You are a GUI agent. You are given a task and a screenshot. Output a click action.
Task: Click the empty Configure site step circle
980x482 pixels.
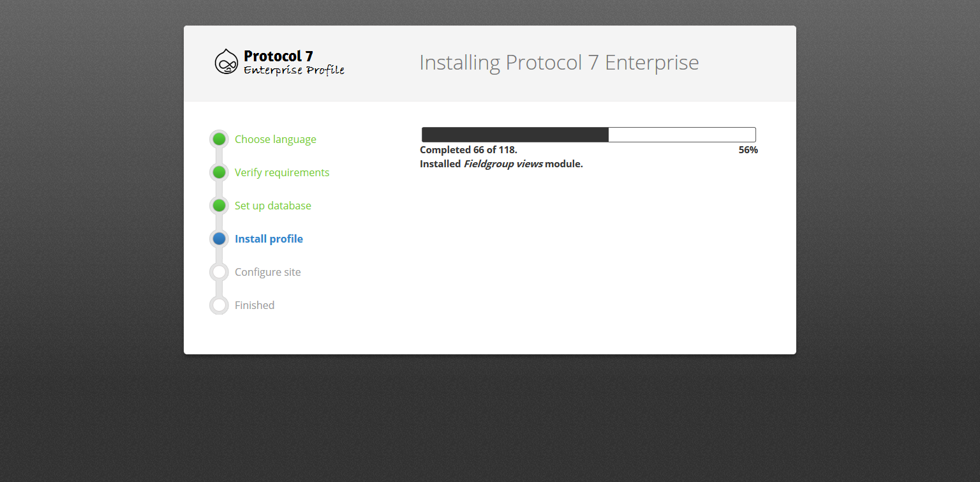219,272
